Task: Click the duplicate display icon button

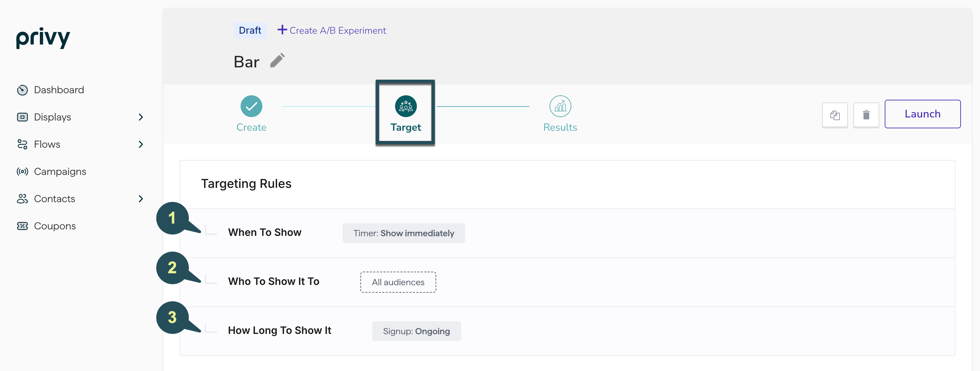Action: click(x=835, y=115)
